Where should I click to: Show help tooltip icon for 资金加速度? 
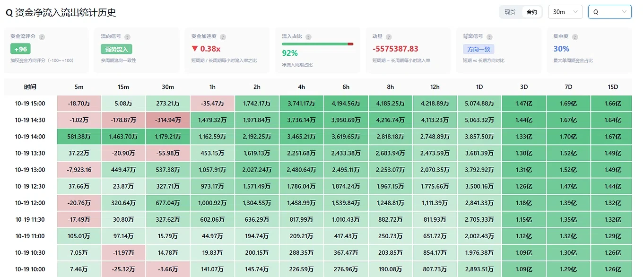point(223,37)
